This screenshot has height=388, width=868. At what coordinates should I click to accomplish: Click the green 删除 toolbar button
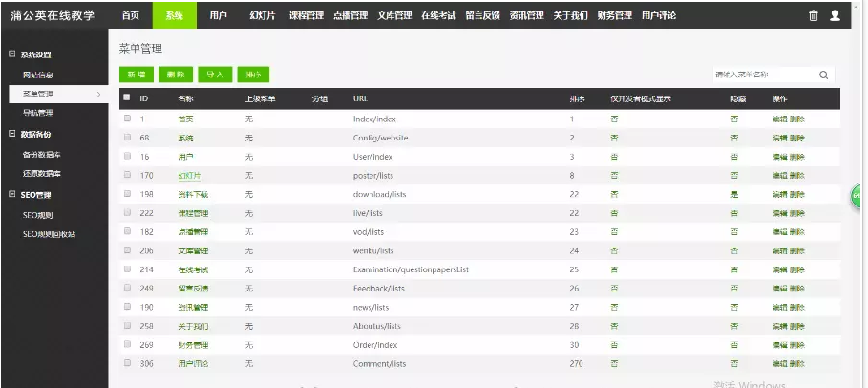(176, 75)
